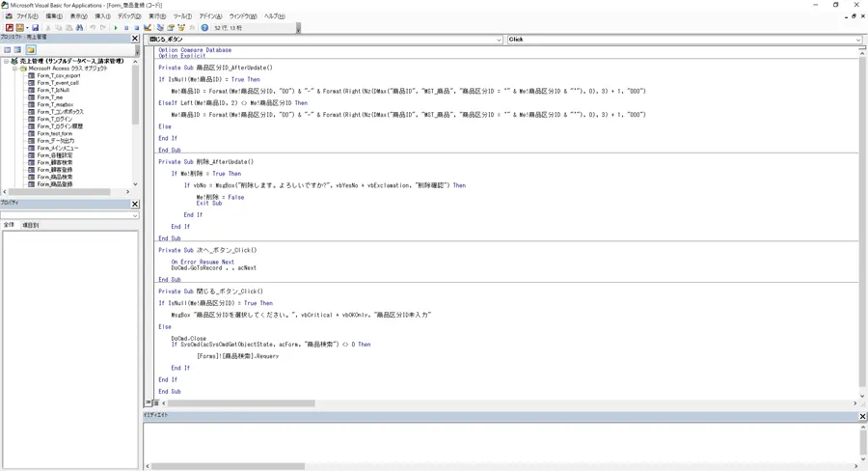This screenshot has width=868, height=471.
Task: Open the 編集 menu
Action: 54,16
